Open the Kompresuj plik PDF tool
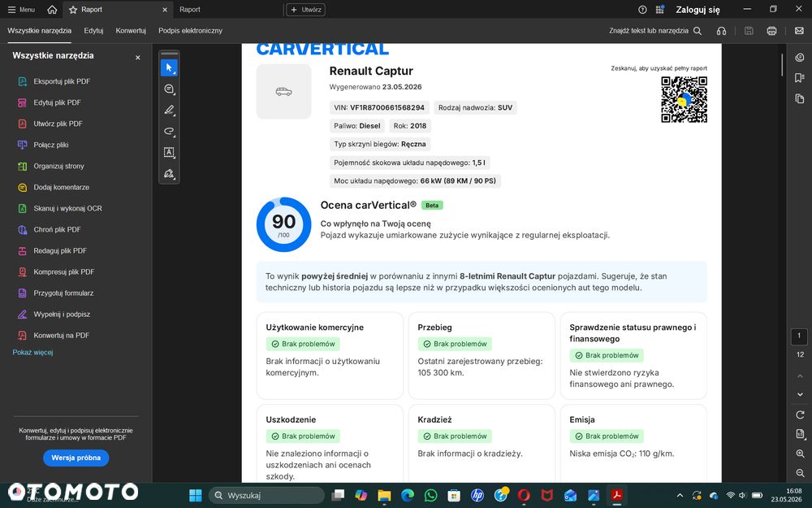Viewport: 812px width, 508px height. 56,272
